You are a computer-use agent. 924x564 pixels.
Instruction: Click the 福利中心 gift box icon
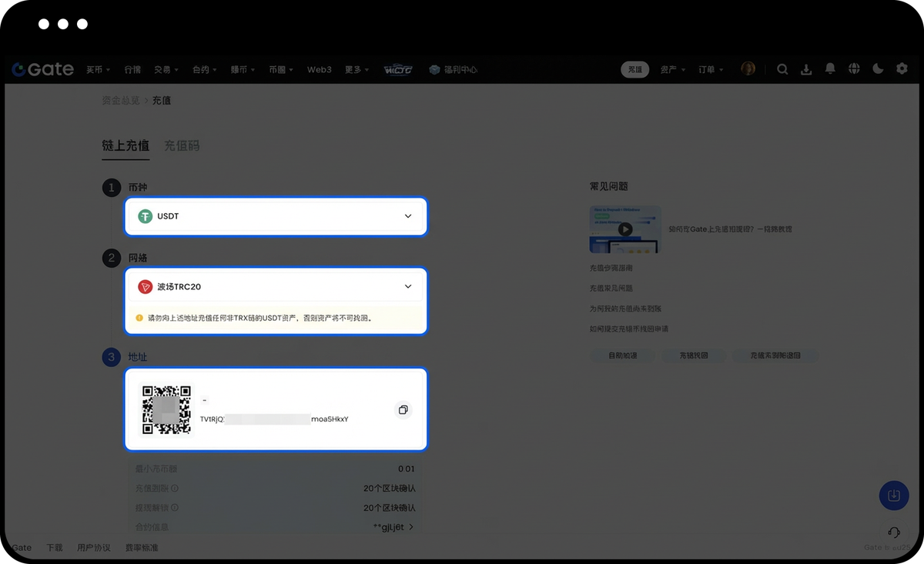pyautogui.click(x=435, y=69)
